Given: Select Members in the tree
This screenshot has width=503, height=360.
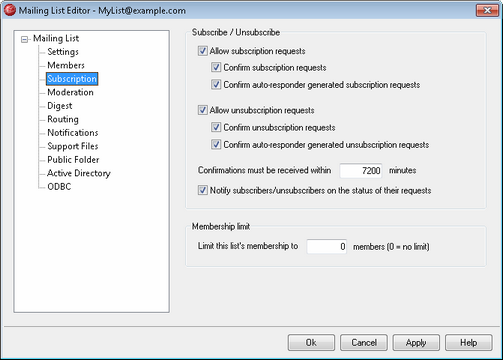Looking at the screenshot, I should (x=66, y=65).
